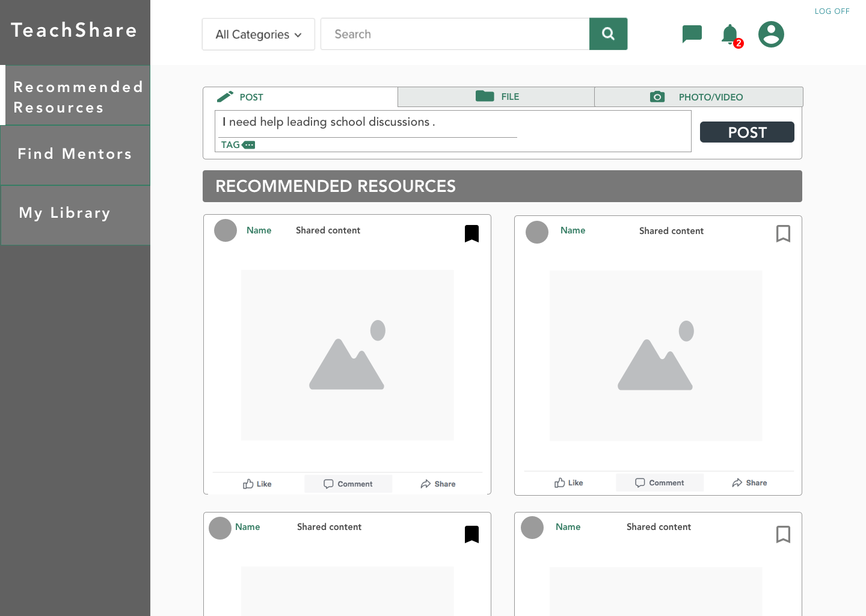Switch to the PHOTO/VIDEO tab
The height and width of the screenshot is (616, 866).
click(x=698, y=97)
